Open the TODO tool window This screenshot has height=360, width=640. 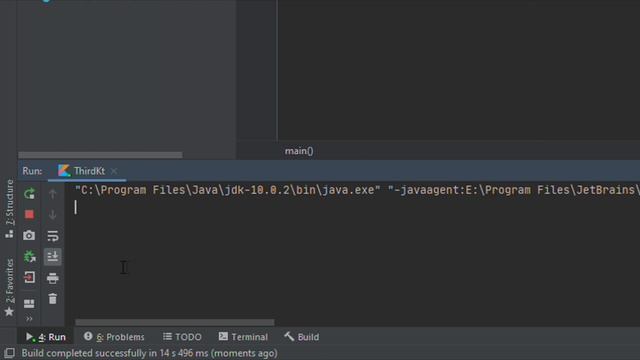(x=182, y=337)
